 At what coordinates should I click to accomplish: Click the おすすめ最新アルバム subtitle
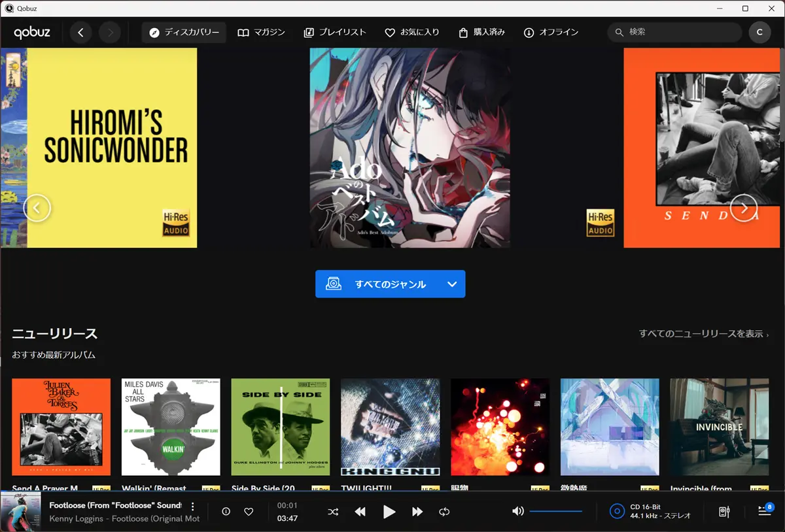click(x=54, y=355)
